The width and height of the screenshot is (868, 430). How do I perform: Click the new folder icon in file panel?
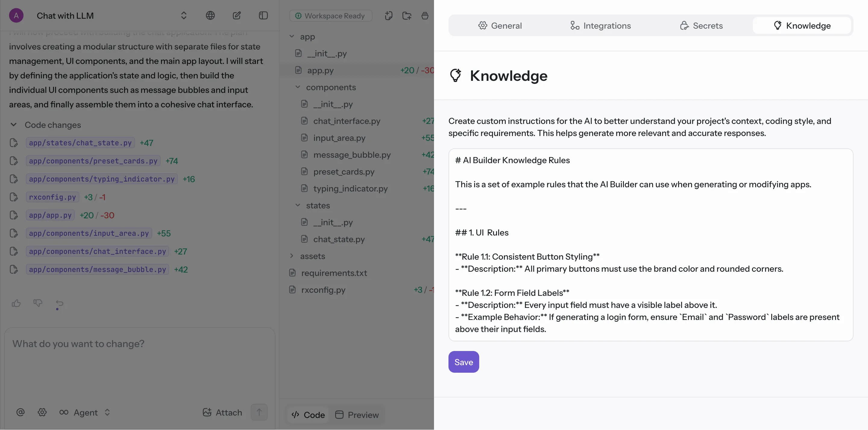pyautogui.click(x=407, y=15)
